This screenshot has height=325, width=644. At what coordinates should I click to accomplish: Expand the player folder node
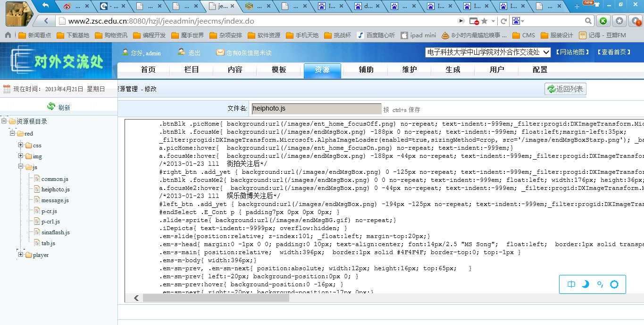tap(21, 255)
